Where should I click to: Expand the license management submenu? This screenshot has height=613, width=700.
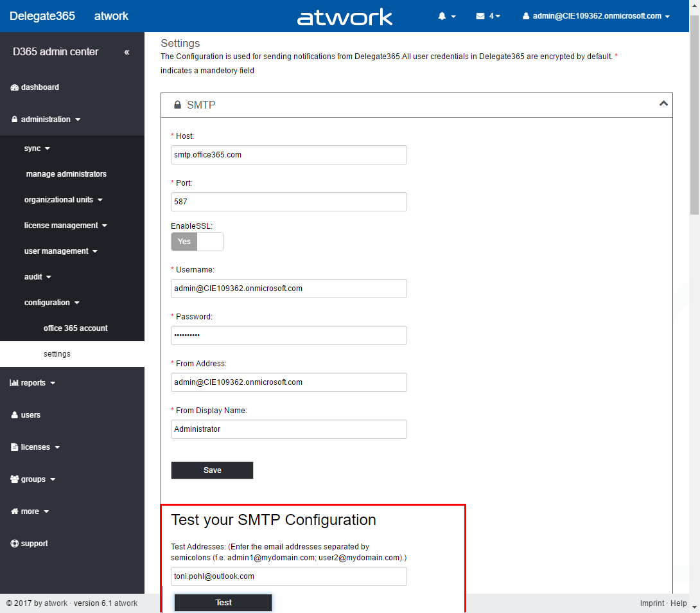tap(65, 226)
